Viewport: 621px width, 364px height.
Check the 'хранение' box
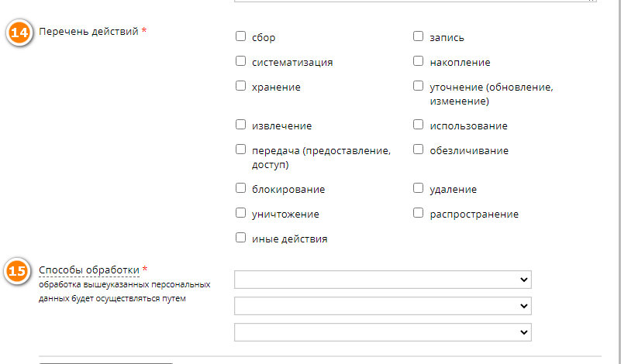(x=240, y=87)
